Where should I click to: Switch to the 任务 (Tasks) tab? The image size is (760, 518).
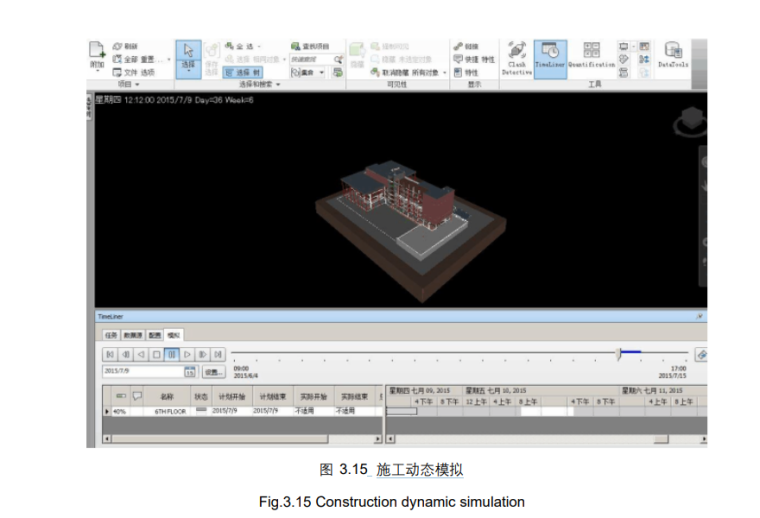pos(111,335)
